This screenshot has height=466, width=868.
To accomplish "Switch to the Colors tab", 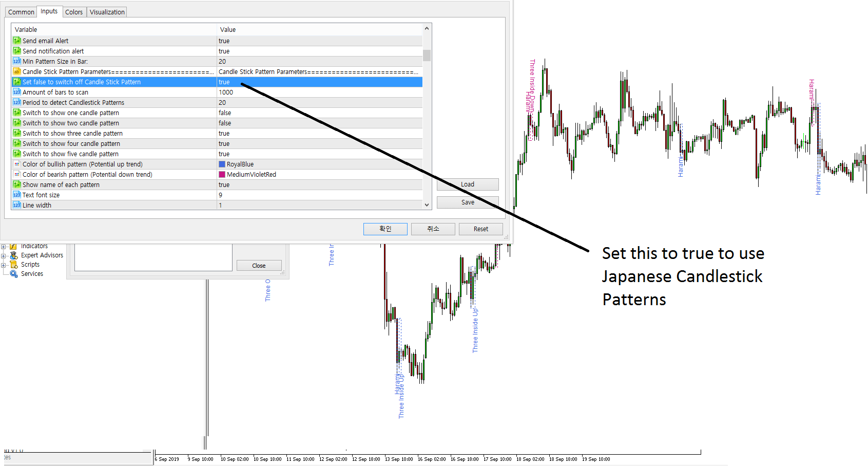I will coord(74,11).
